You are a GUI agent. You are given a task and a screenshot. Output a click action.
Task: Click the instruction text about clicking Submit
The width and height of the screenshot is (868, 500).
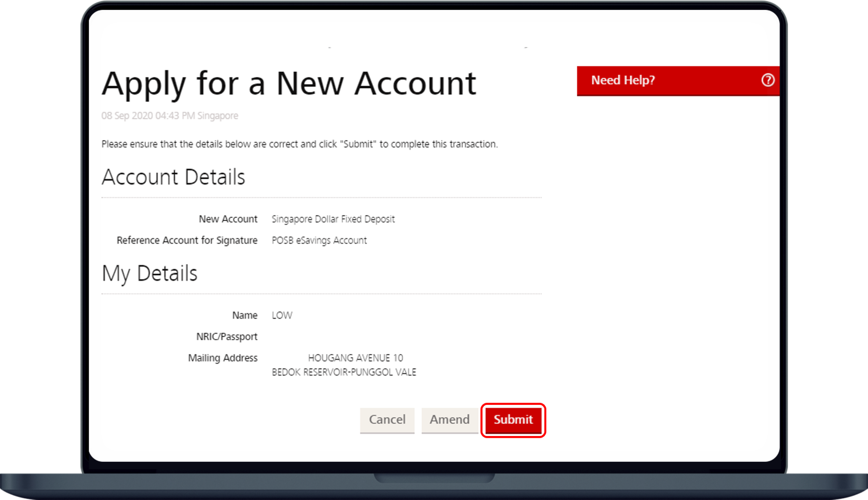tap(299, 144)
